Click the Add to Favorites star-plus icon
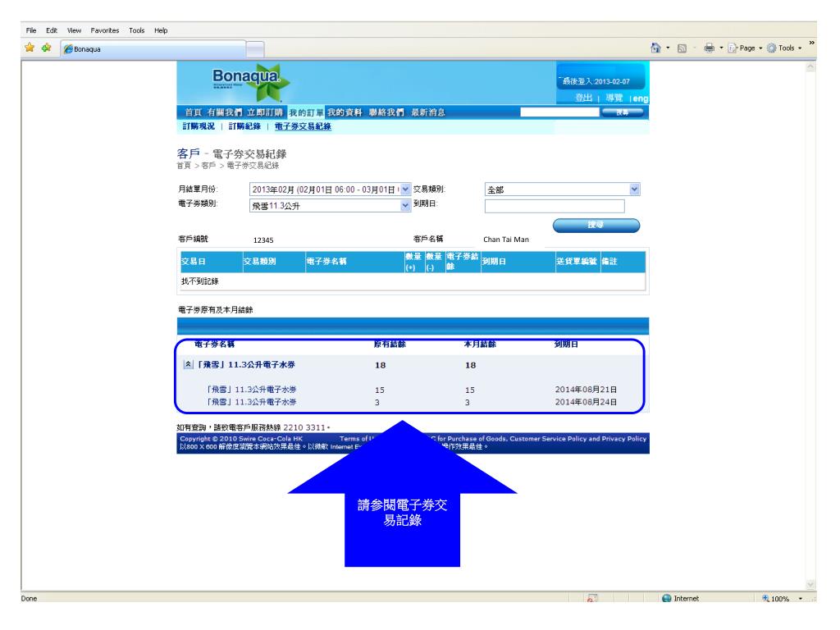Viewport: 840px width, 630px height. (47, 48)
